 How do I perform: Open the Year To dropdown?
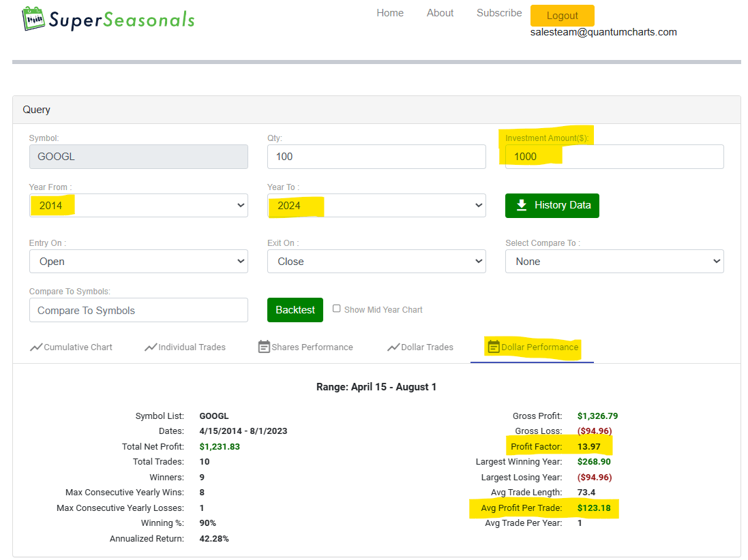(376, 206)
